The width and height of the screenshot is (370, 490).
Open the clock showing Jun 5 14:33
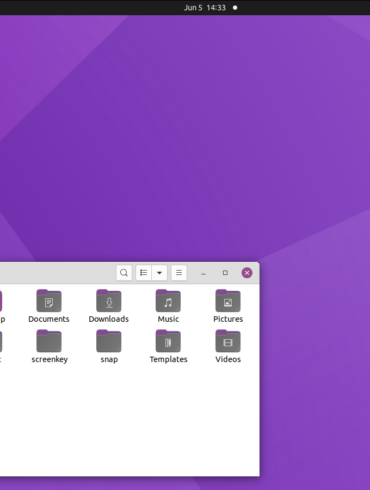(205, 8)
